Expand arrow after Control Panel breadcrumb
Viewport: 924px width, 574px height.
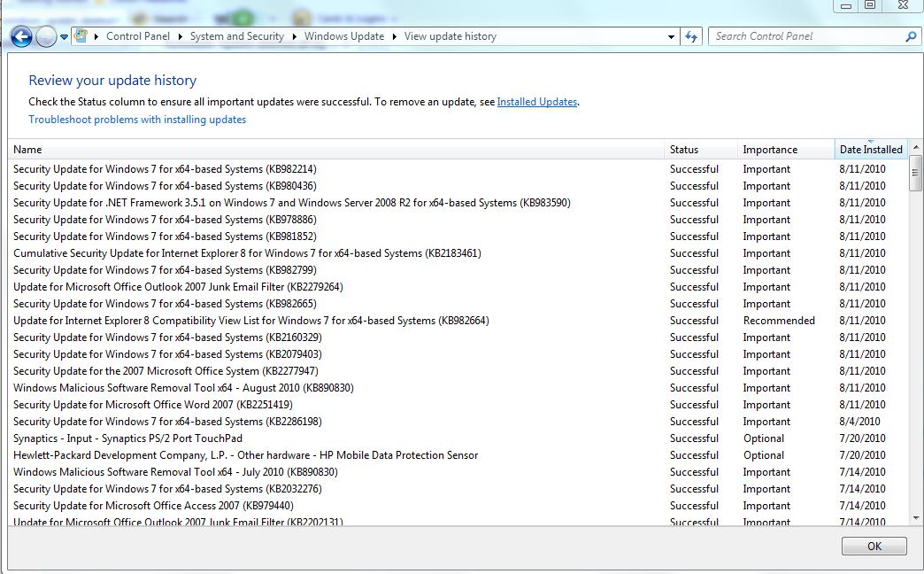tap(180, 36)
